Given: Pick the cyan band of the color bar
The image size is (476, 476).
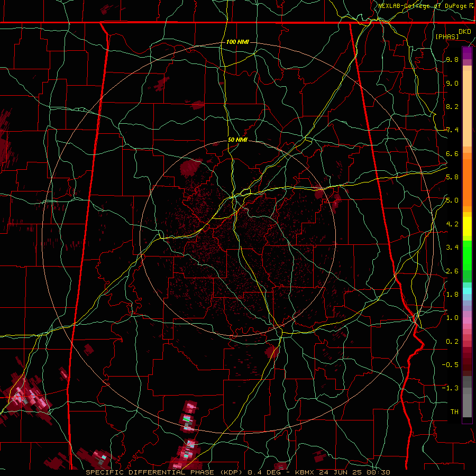Looking at the screenshot, I should click(467, 291).
